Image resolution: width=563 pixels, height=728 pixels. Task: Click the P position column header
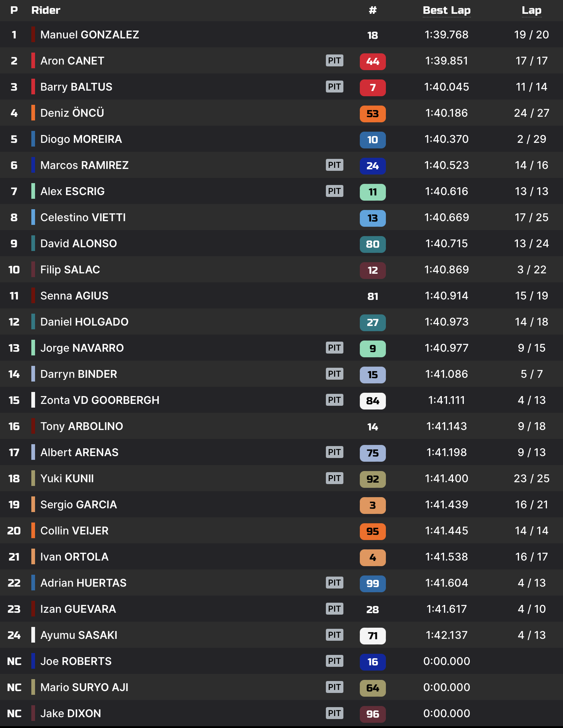(14, 10)
